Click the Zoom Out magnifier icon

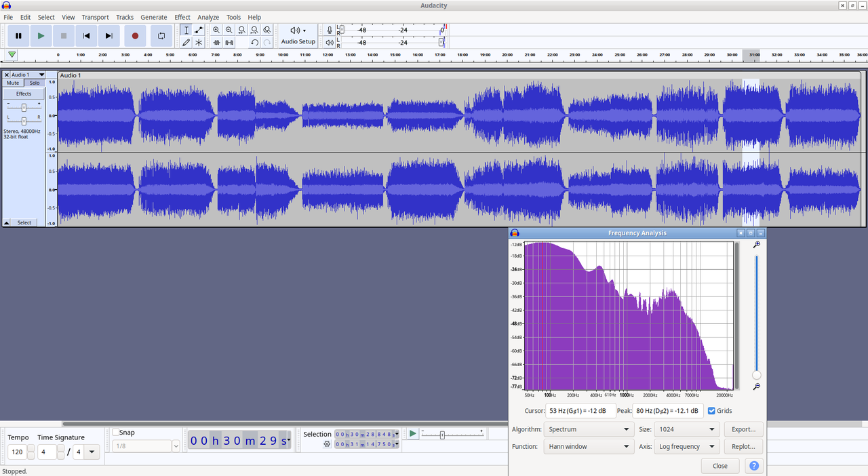click(x=229, y=30)
